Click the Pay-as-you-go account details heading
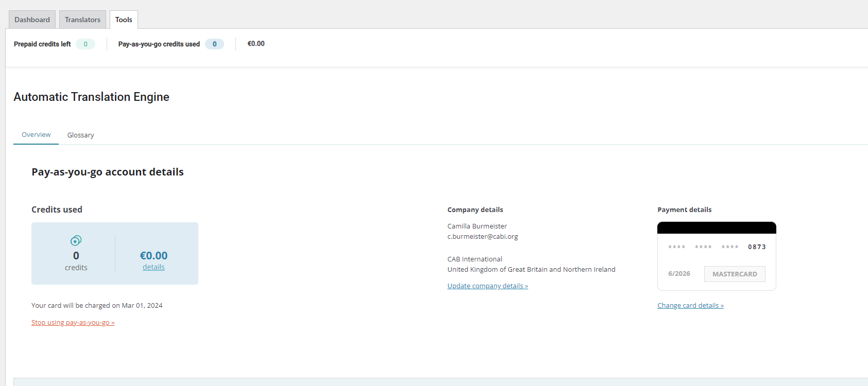Viewport: 868px width, 386px height. [x=108, y=172]
